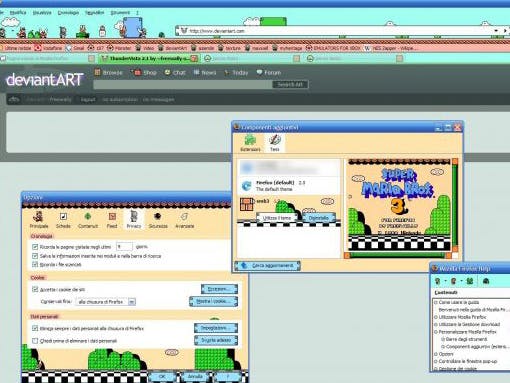This screenshot has width=510, height=383.
Task: Open the Segnalibri menu
Action: pos(95,12)
